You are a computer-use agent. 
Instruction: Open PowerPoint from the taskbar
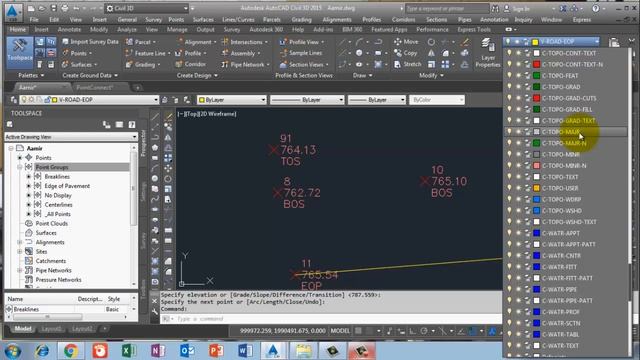pyautogui.click(x=216, y=351)
